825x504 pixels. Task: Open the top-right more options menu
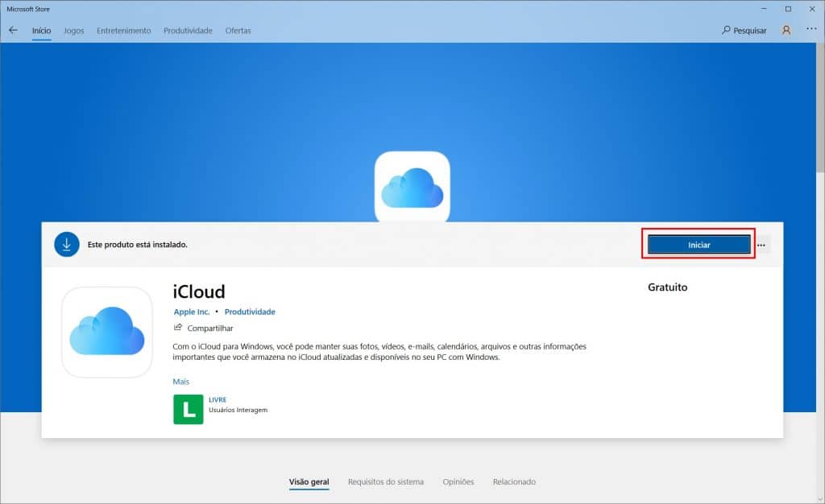coord(811,29)
